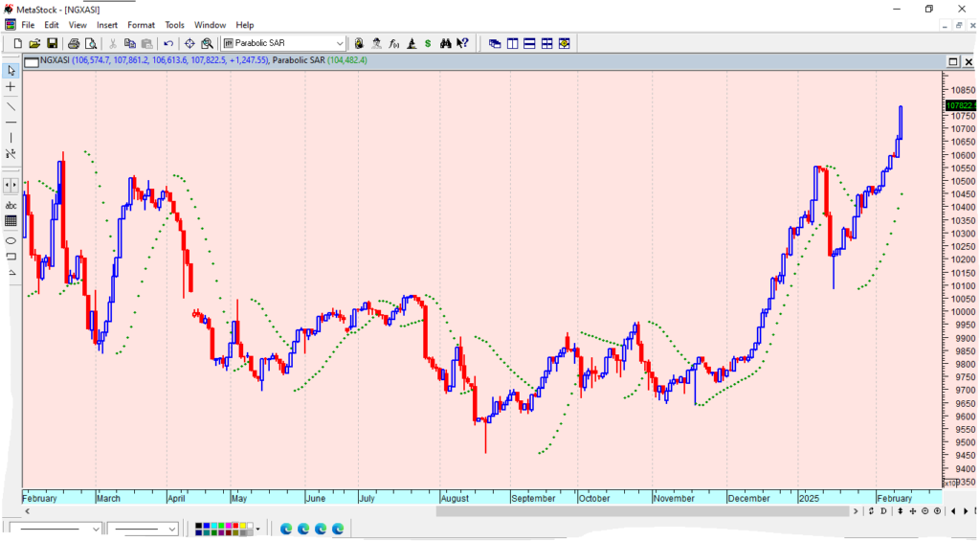980x541 pixels.
Task: Toggle the pointer selection tool
Action: (11, 70)
